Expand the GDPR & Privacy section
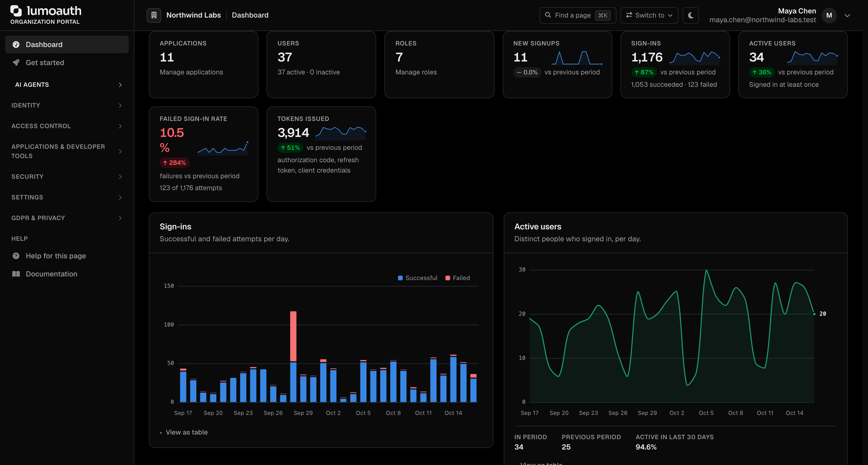The height and width of the screenshot is (465, 868). coord(67,218)
